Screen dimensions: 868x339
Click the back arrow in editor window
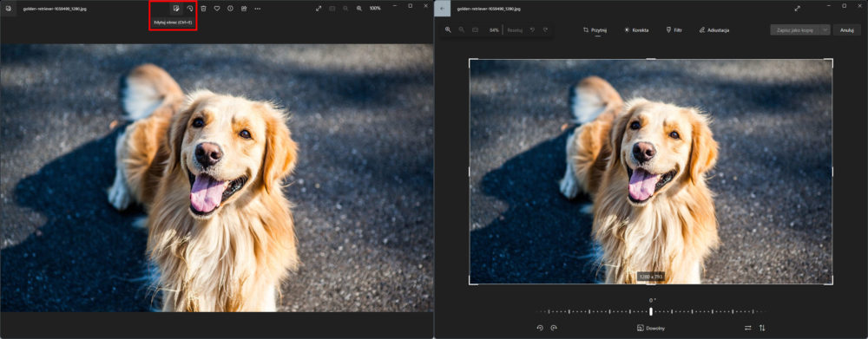[443, 9]
